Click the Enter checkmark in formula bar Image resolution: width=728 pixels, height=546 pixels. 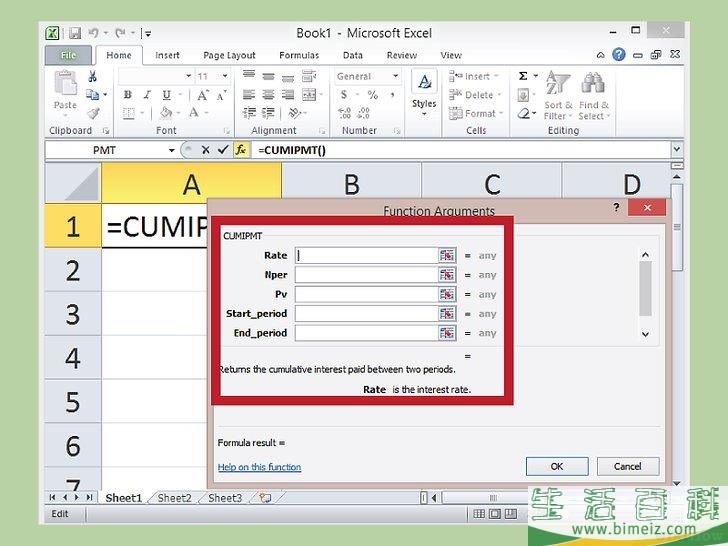[223, 150]
